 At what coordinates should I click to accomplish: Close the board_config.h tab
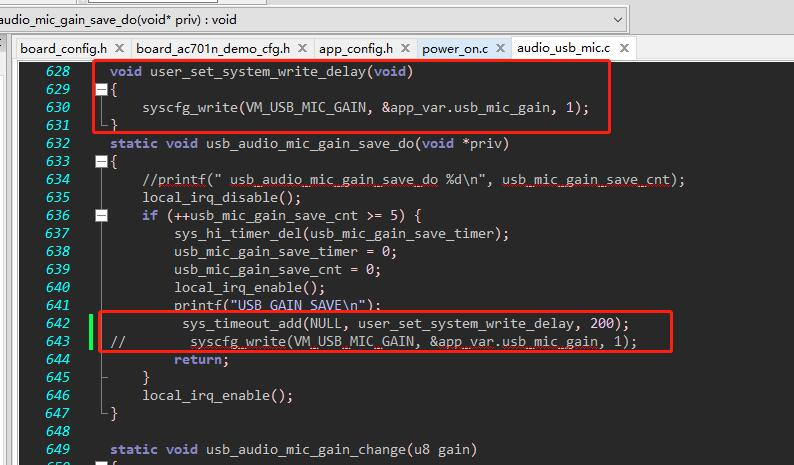pos(120,48)
